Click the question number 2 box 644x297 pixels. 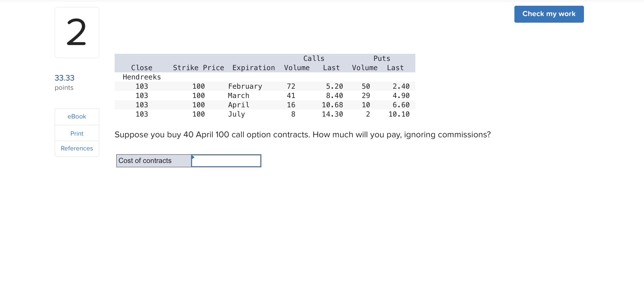point(77,32)
